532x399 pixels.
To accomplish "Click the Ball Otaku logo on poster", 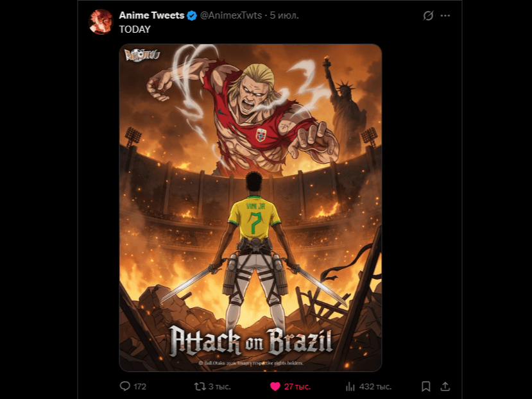I will [142, 55].
